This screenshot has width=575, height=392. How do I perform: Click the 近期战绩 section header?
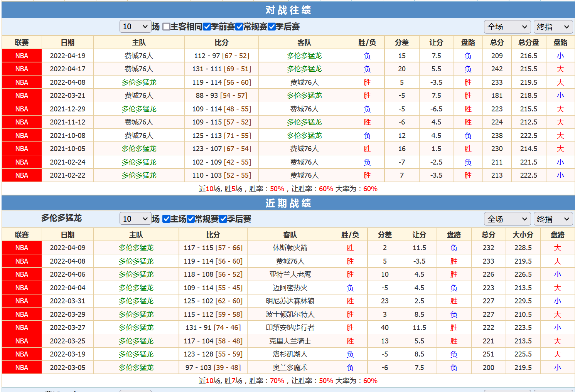288,203
